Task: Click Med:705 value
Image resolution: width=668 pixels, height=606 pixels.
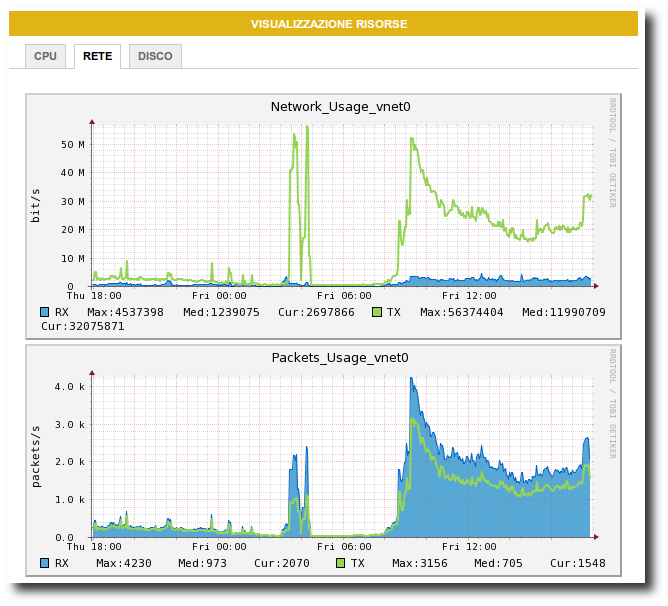Action: pyautogui.click(x=498, y=563)
